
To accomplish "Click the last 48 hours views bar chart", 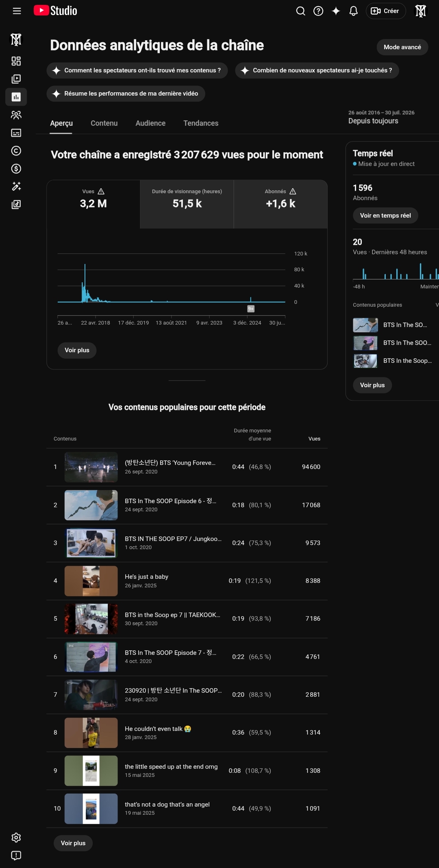I will [396, 271].
